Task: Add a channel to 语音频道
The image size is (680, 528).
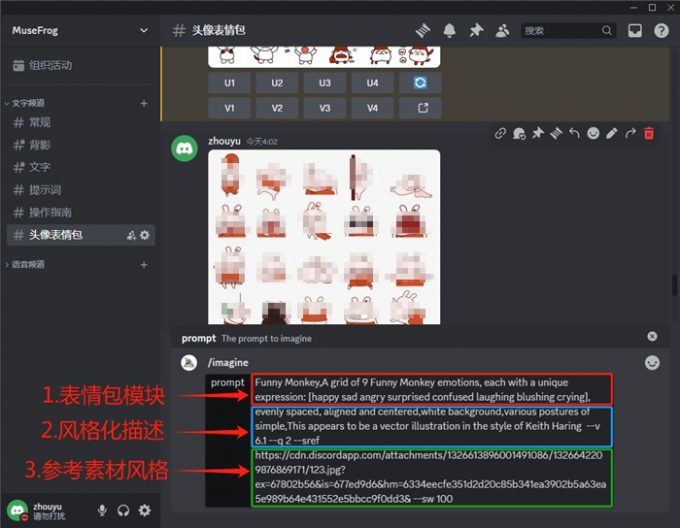Action: [x=144, y=264]
